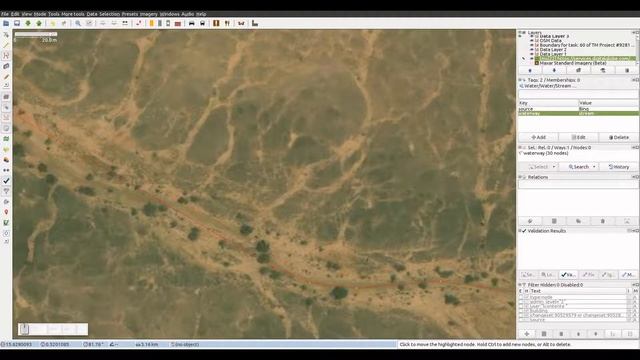Click the Add filter plus button
This screenshot has width=640, height=360.
coord(527,334)
